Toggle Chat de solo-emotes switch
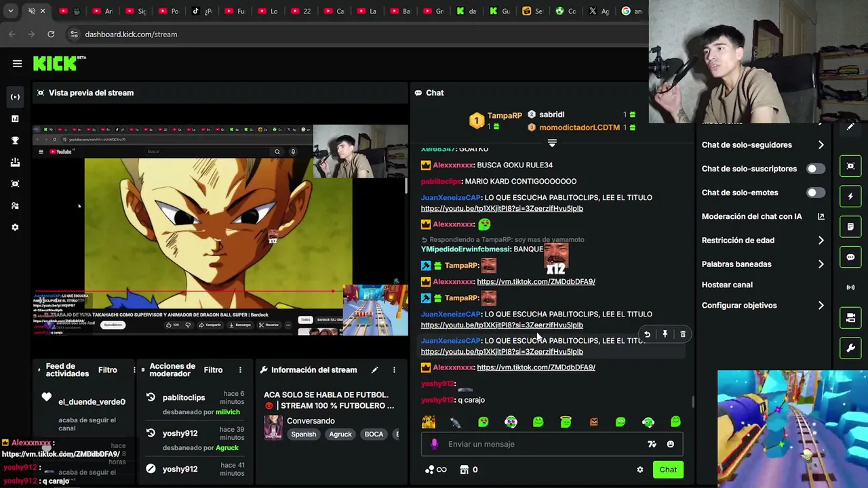This screenshot has width=868, height=488. 816,192
